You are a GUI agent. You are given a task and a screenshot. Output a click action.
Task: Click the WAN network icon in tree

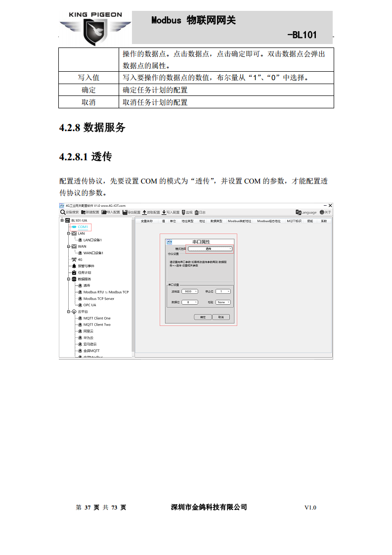point(74,246)
